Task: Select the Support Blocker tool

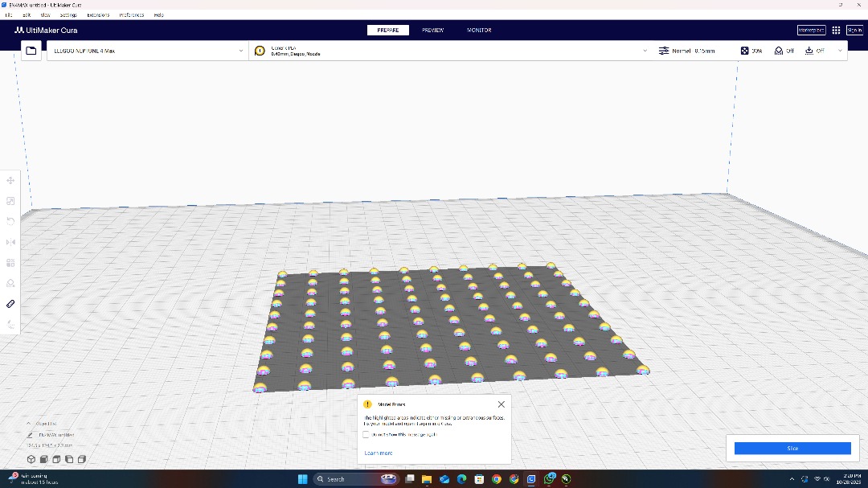Action: point(10,283)
